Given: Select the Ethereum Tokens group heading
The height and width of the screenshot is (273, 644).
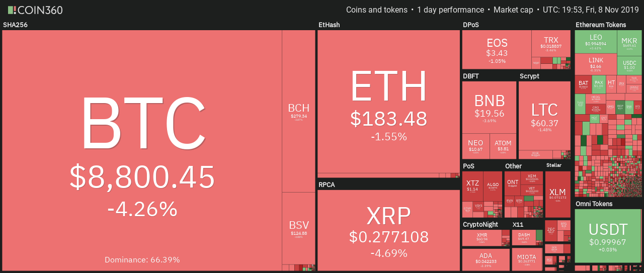Looking at the screenshot, I should coord(601,24).
